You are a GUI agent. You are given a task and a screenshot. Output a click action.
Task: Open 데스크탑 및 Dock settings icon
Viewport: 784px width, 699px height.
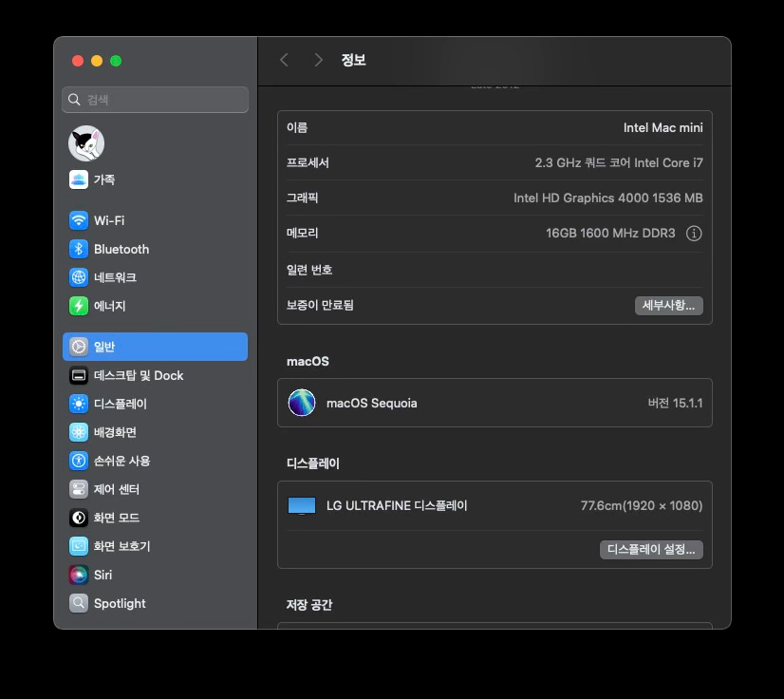pyautogui.click(x=79, y=375)
